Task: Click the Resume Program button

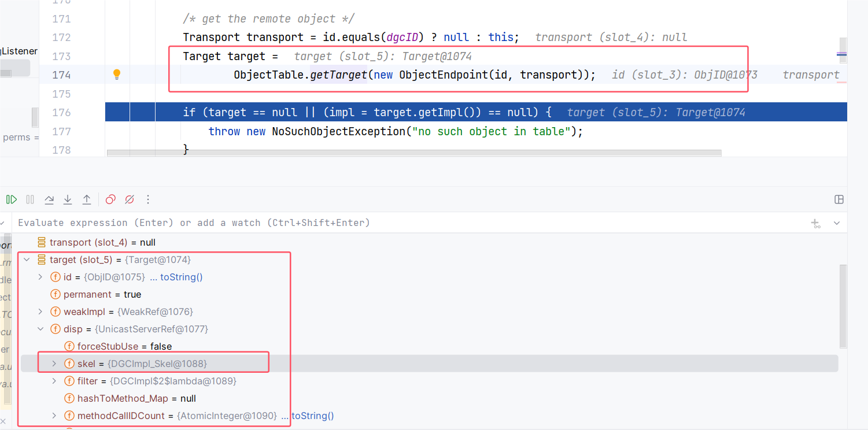Action: (x=11, y=199)
